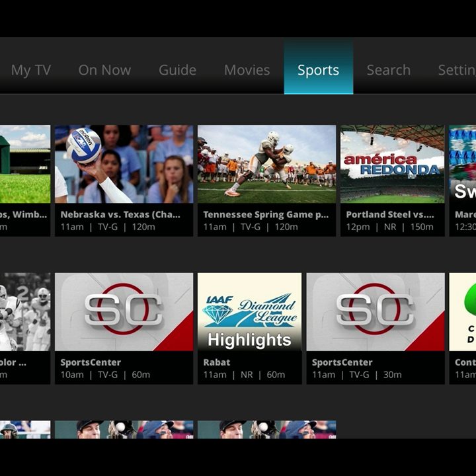Open the Guide tab
Viewport: 476px width, 476px height.
[x=177, y=70]
